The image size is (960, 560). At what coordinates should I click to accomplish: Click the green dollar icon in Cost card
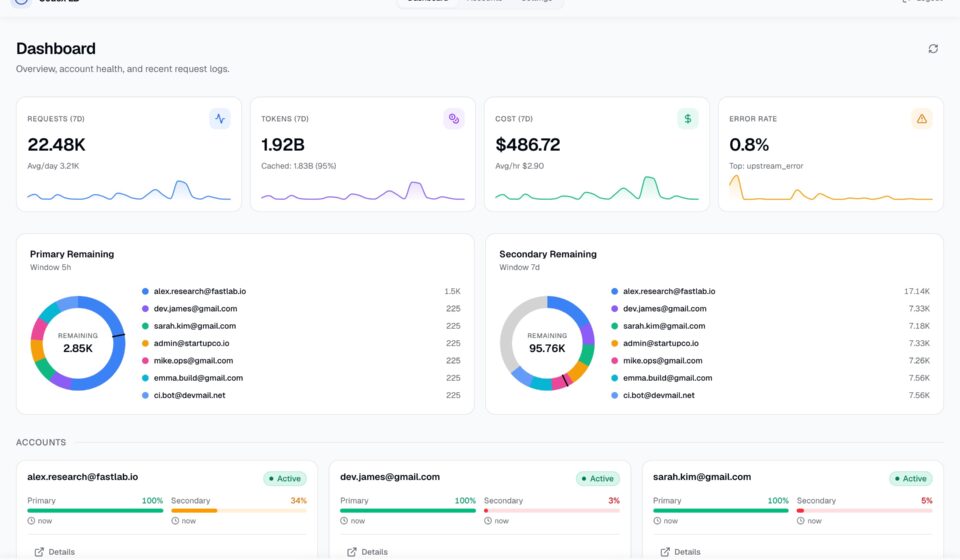pyautogui.click(x=688, y=119)
